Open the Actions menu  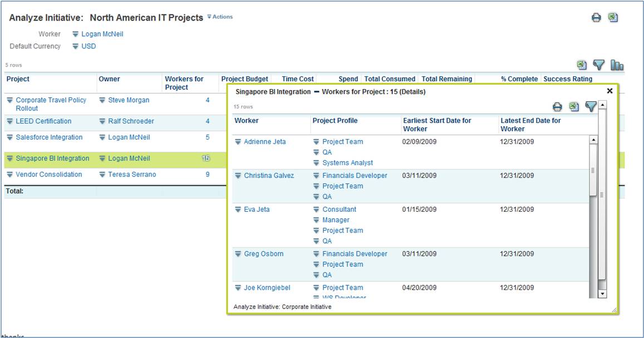pyautogui.click(x=220, y=17)
